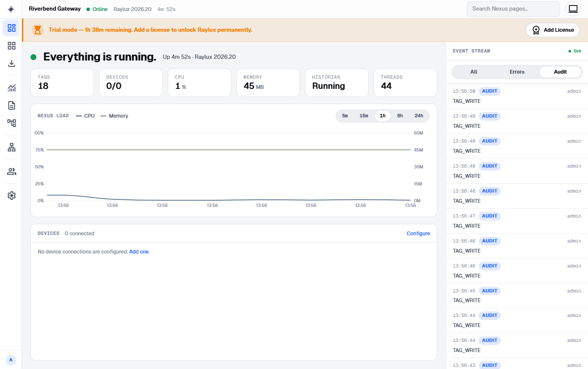Open the Devices 0/0 stat card
The image size is (588, 369).
point(131,83)
